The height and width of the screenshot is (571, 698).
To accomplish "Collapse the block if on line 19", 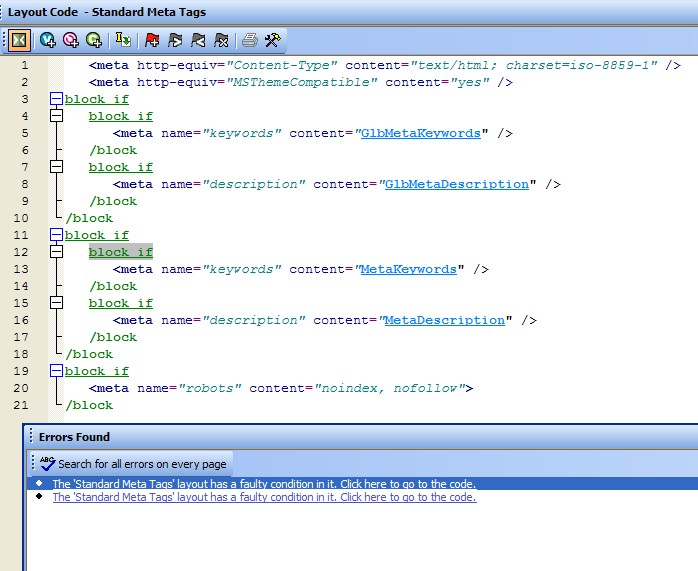I will click(x=56, y=372).
